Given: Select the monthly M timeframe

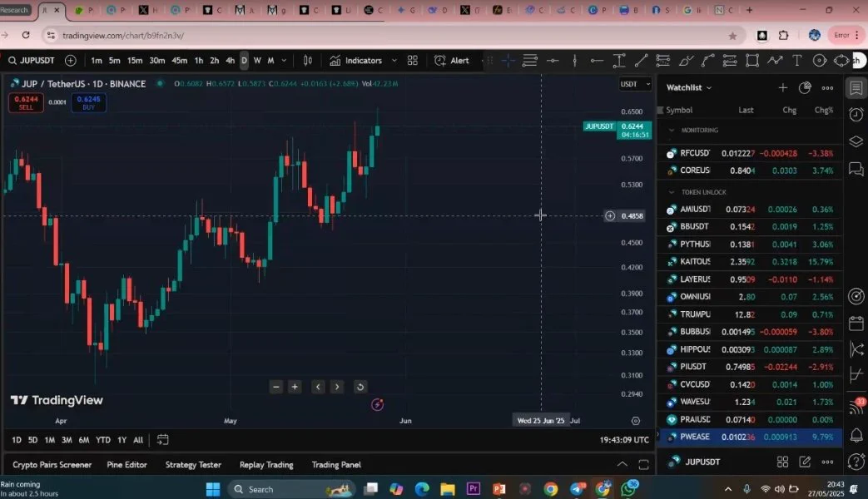Looking at the screenshot, I should click(270, 61).
